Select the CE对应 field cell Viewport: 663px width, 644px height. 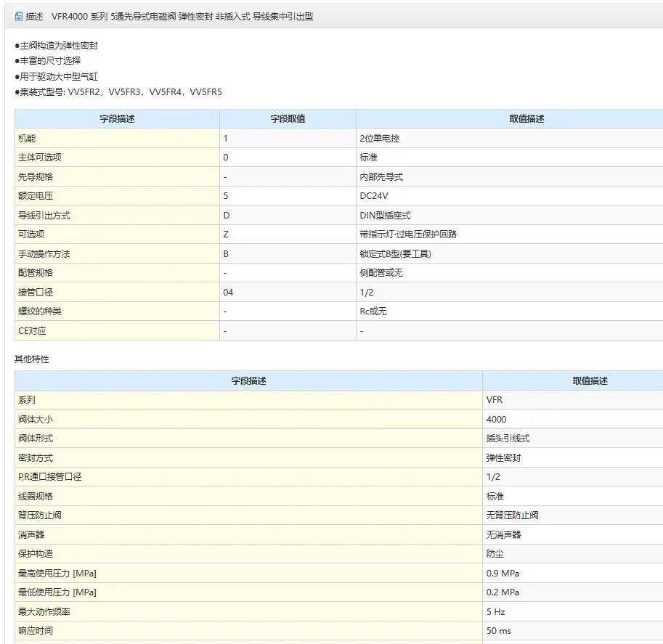coord(117,330)
